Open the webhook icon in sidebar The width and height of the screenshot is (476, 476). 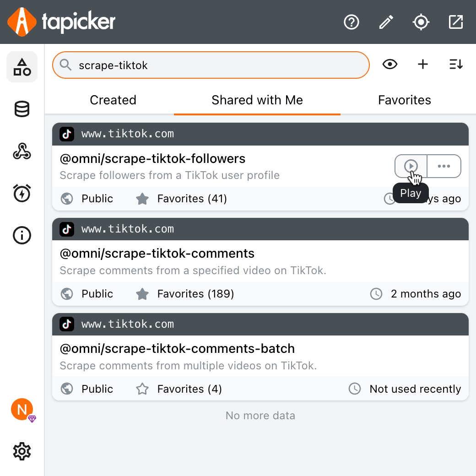[22, 151]
